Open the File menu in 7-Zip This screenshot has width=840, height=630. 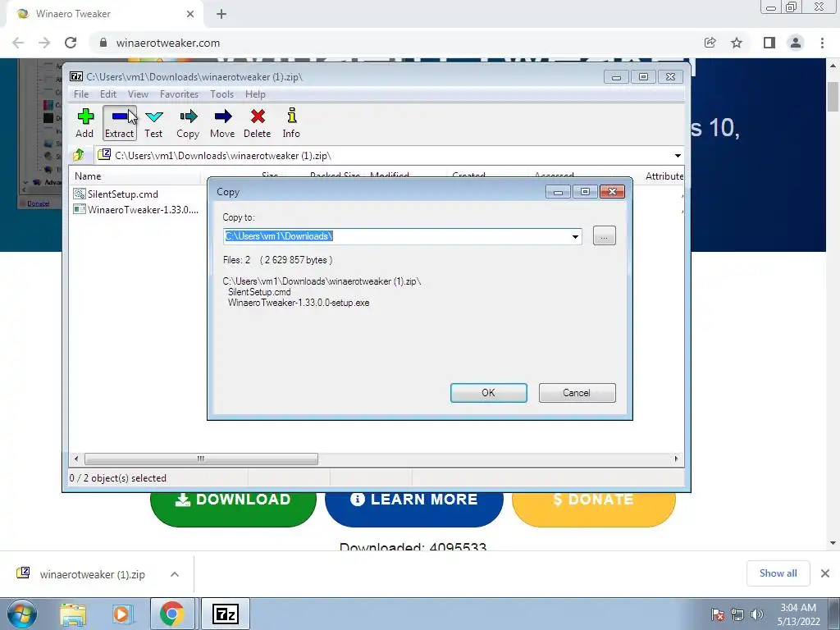tap(81, 94)
